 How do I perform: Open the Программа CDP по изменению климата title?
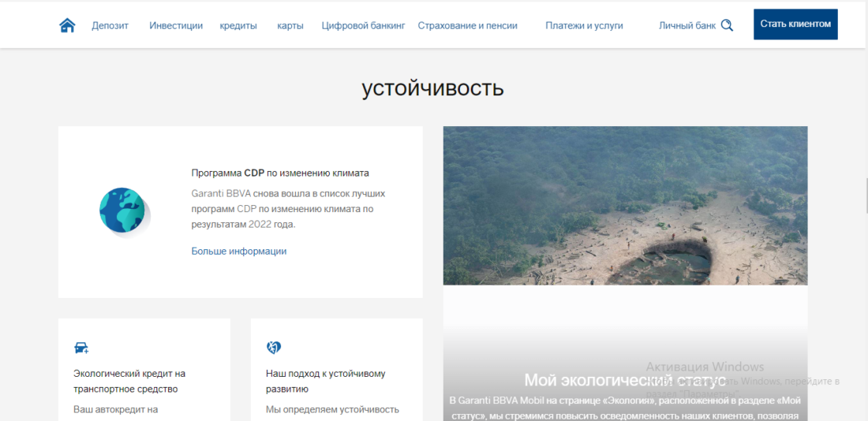click(x=280, y=173)
